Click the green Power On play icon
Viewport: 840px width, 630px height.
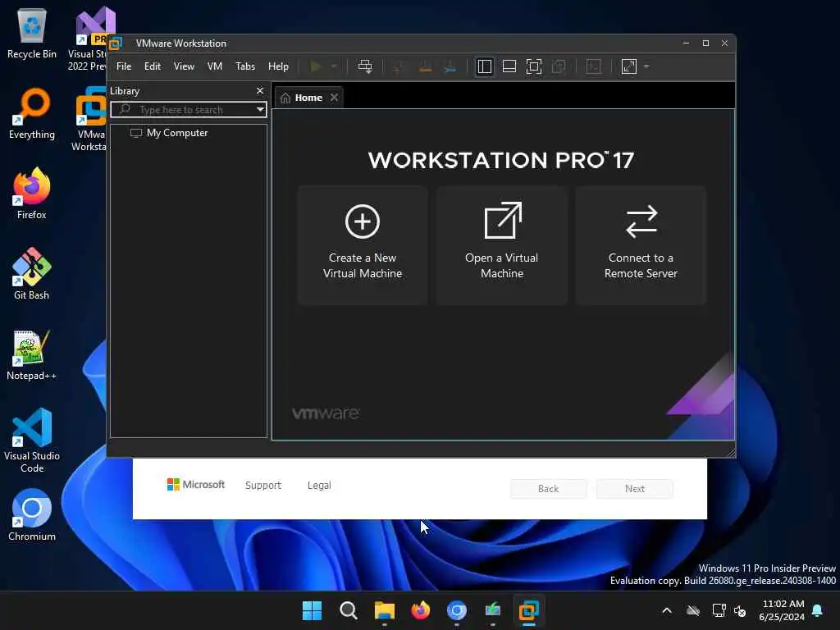[316, 66]
